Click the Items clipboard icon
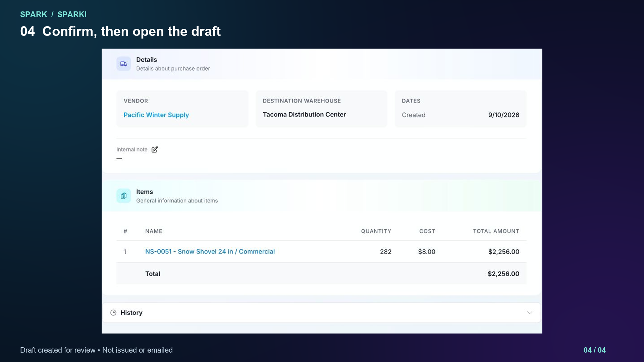Viewport: 644px width, 362px height. pyautogui.click(x=123, y=196)
